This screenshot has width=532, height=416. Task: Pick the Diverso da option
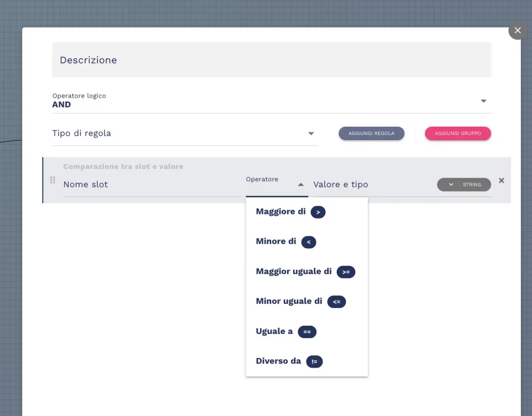[x=307, y=361]
